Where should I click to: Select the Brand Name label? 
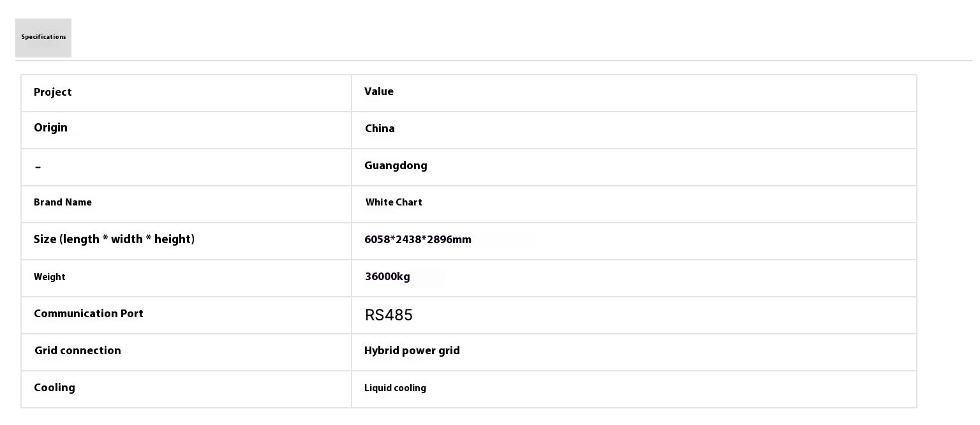tap(63, 202)
